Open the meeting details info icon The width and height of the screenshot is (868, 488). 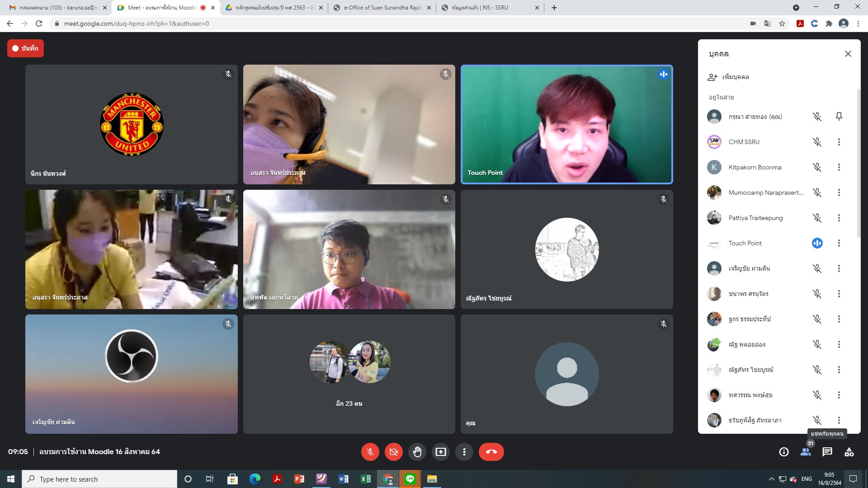[x=783, y=452]
